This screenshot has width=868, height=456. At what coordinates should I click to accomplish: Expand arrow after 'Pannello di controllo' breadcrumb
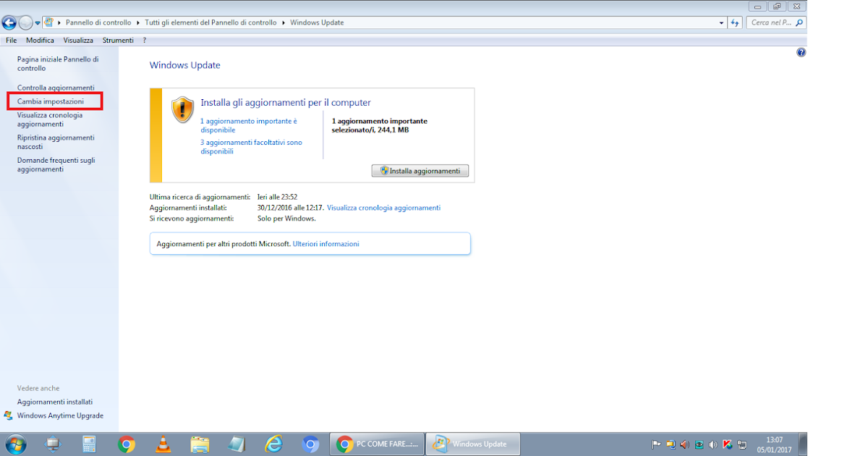pyautogui.click(x=137, y=22)
